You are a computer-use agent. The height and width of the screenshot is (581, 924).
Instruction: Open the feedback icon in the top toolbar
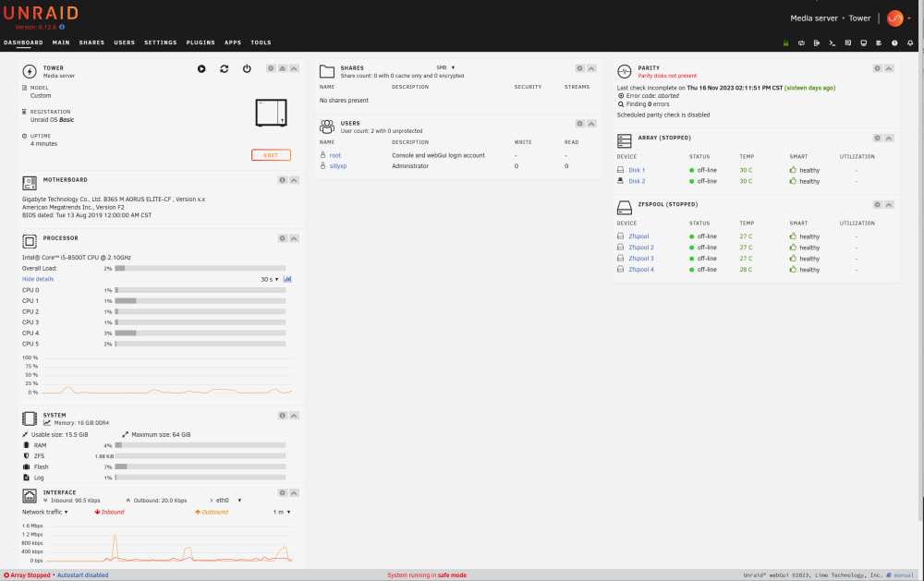click(x=848, y=43)
